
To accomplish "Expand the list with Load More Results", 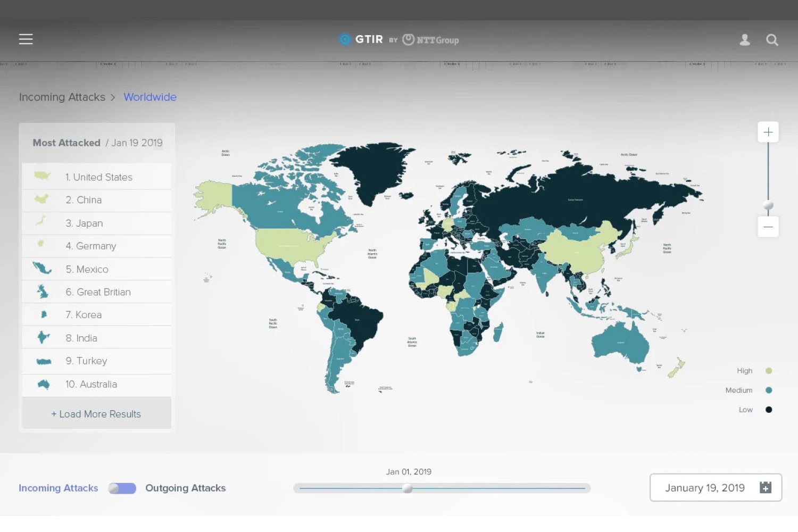I will (x=96, y=413).
